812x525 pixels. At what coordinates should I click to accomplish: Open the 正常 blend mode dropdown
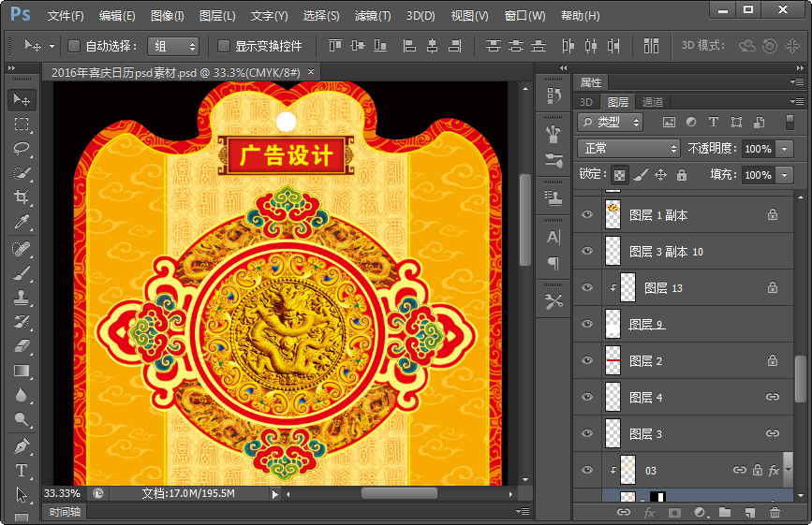pos(628,149)
